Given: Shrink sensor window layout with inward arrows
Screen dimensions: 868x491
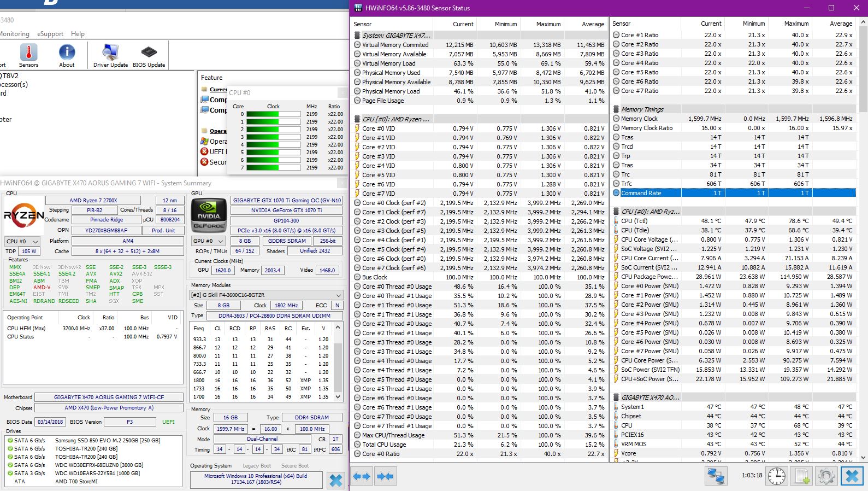Looking at the screenshot, I should (x=385, y=476).
